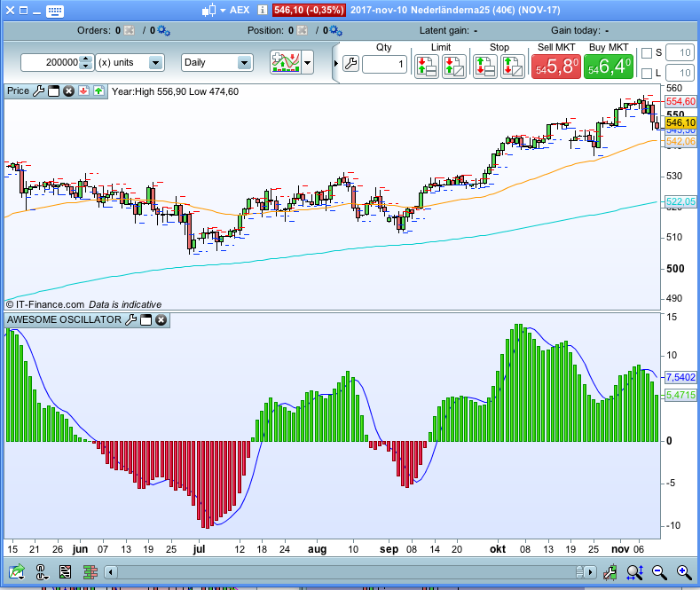This screenshot has width=700, height=590.
Task: Close all positions using the Position X icon
Action: [303, 30]
